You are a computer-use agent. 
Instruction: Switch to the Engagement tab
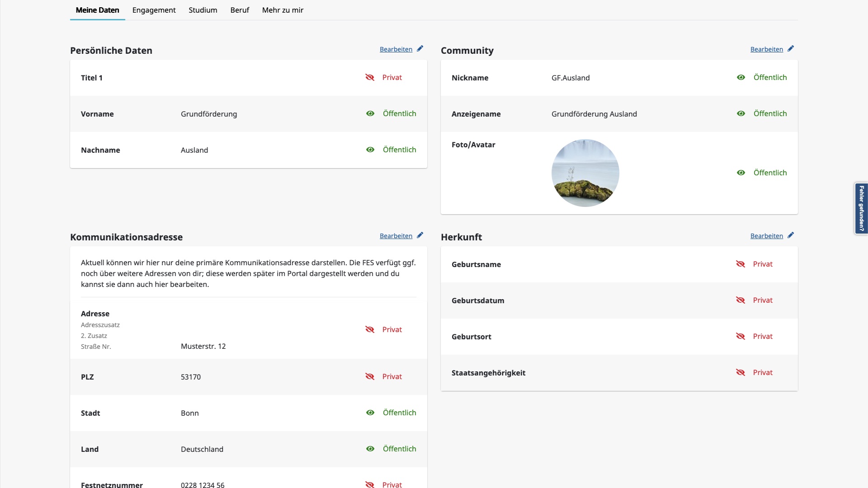pyautogui.click(x=154, y=10)
